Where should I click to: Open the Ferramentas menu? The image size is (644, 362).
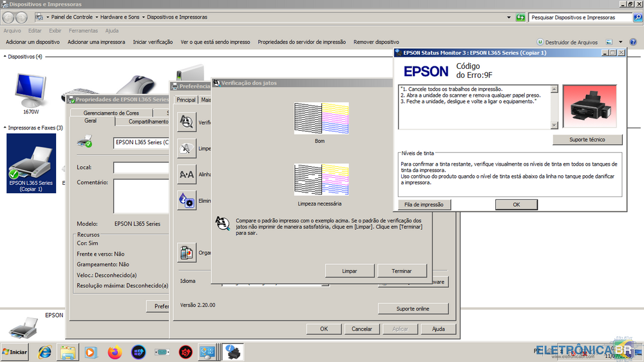click(x=83, y=30)
